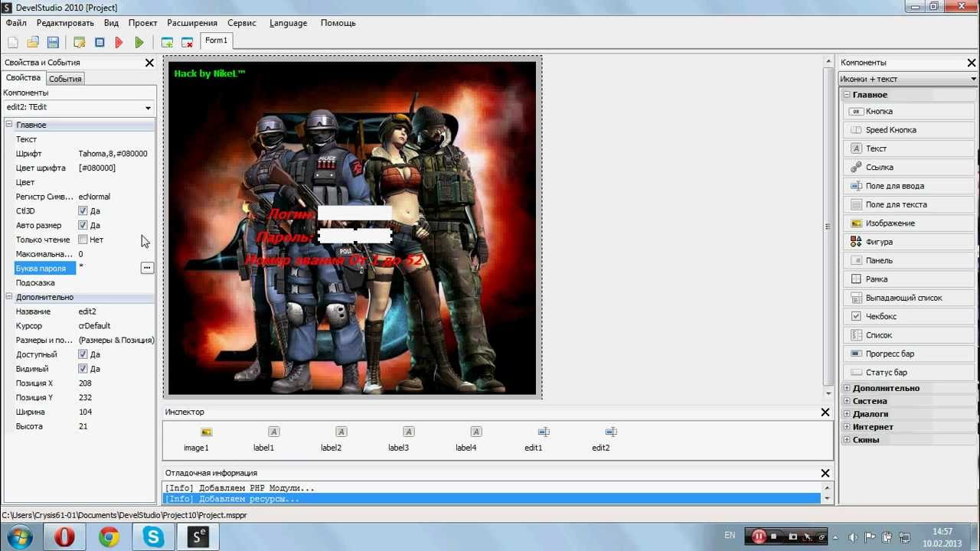Select edit1 in the Inspector
This screenshot has height=551, width=980.
[534, 439]
